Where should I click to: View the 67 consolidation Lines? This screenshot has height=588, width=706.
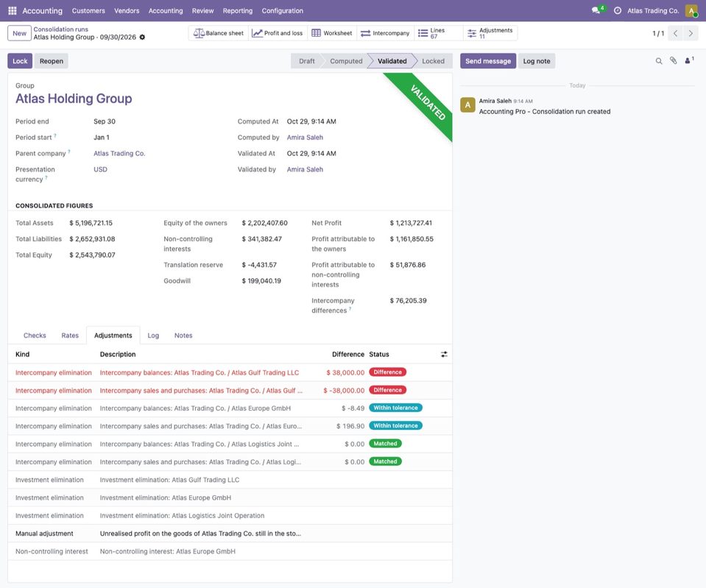click(437, 33)
